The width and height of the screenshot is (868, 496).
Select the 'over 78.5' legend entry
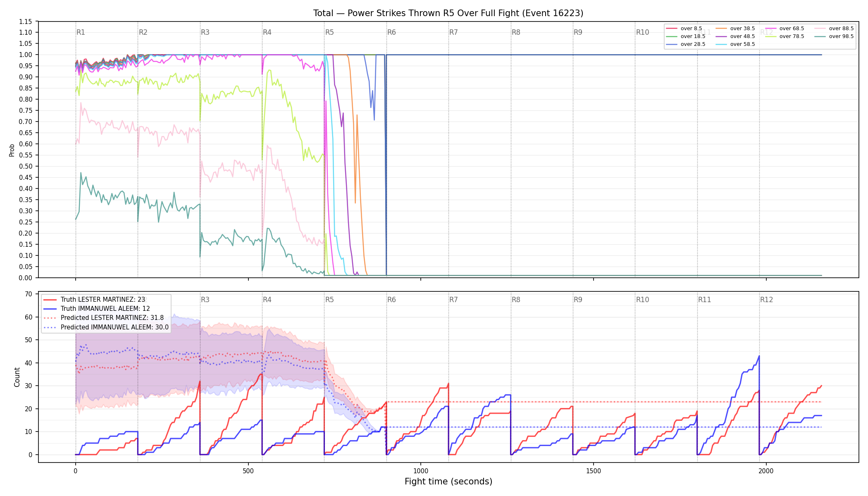[x=785, y=36]
